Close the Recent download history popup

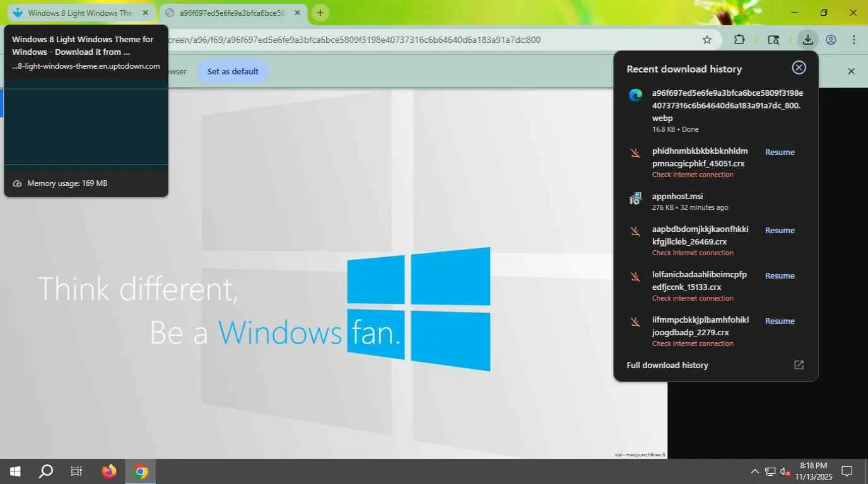coord(799,68)
